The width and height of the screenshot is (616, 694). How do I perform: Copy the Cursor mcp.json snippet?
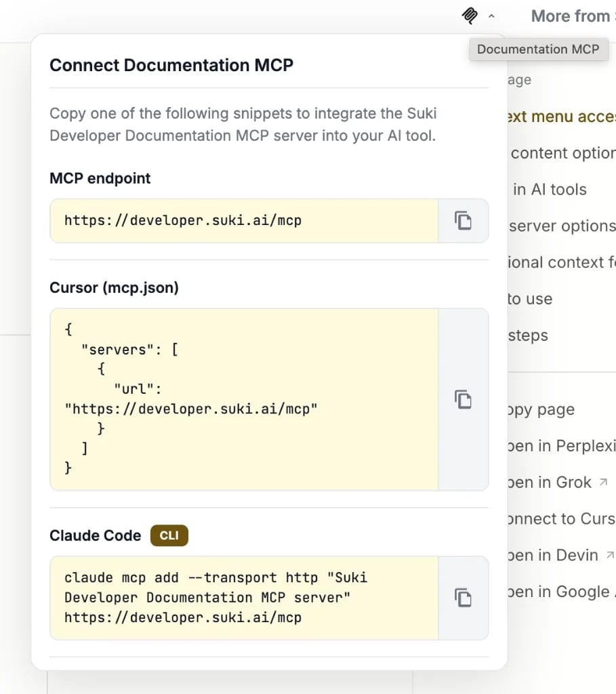(x=463, y=400)
